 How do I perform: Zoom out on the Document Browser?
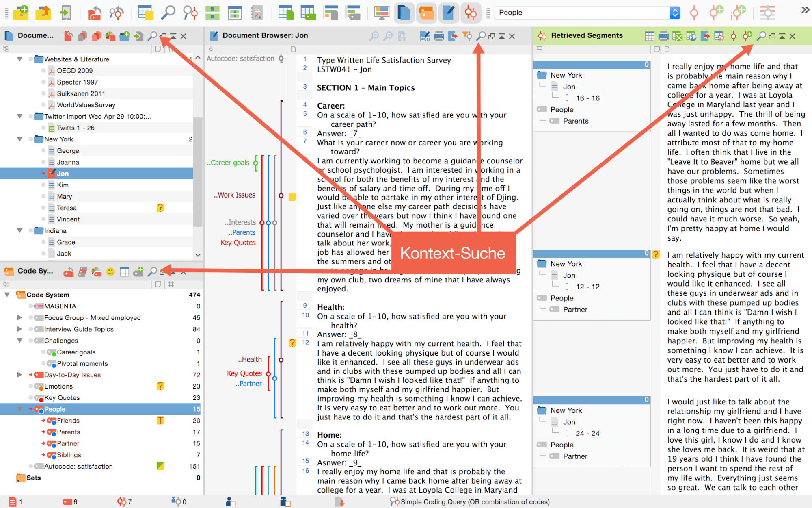388,36
